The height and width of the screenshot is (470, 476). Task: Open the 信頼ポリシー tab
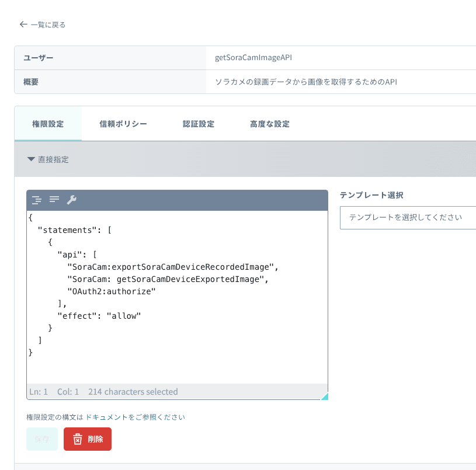(x=123, y=124)
